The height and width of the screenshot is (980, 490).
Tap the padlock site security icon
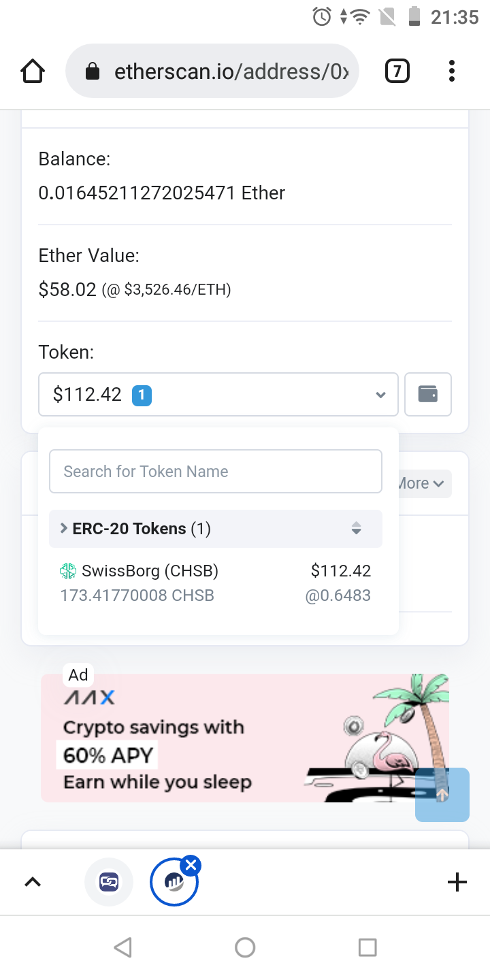[x=93, y=71]
